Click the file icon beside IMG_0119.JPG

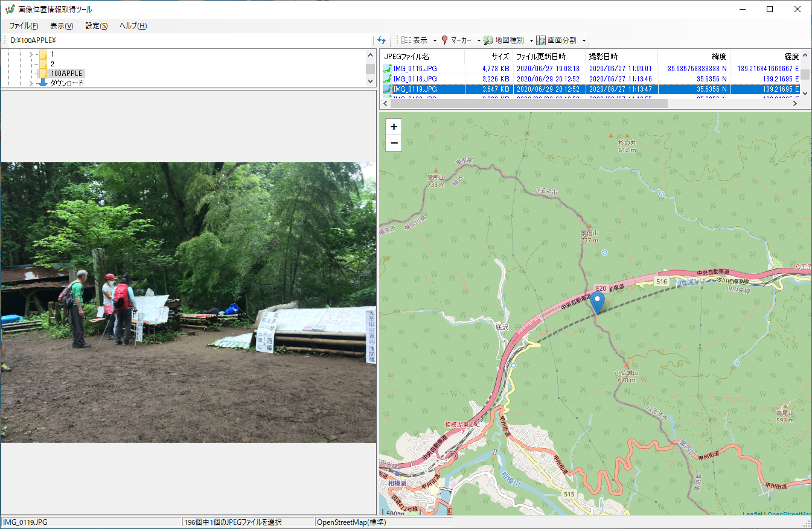[388, 89]
